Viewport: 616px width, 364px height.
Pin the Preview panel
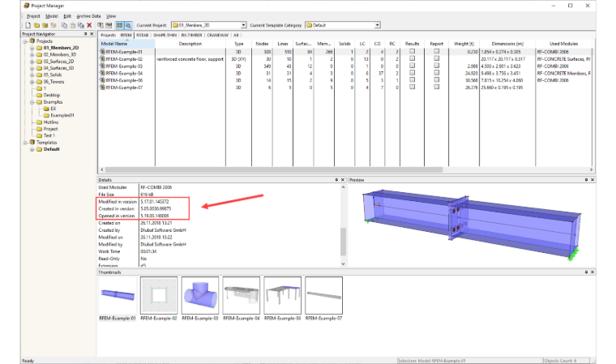(x=586, y=180)
